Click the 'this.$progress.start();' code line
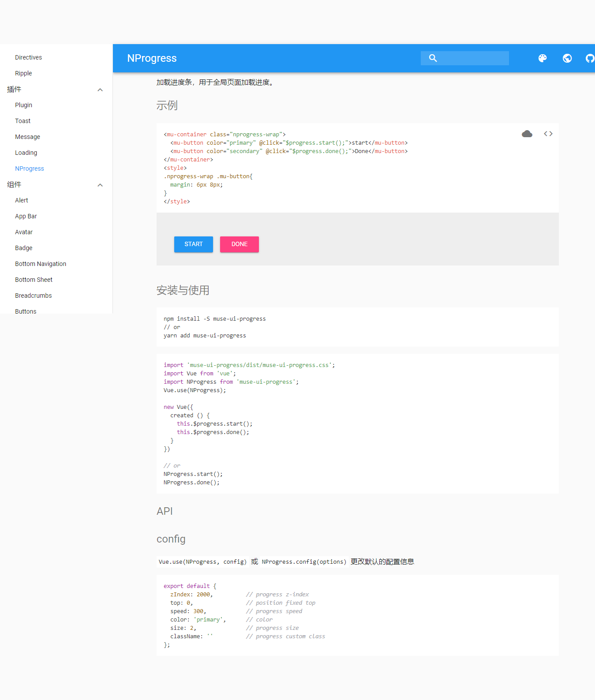The height and width of the screenshot is (700, 595). [215, 424]
